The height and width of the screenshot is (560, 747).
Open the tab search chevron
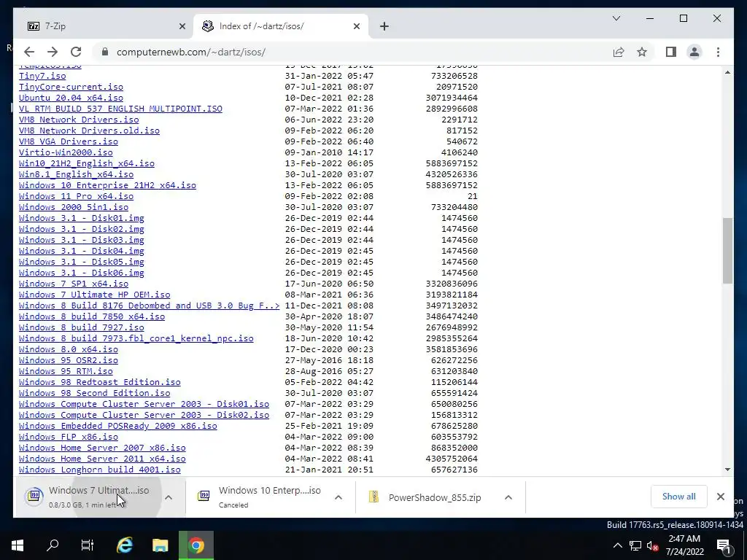tap(616, 18)
